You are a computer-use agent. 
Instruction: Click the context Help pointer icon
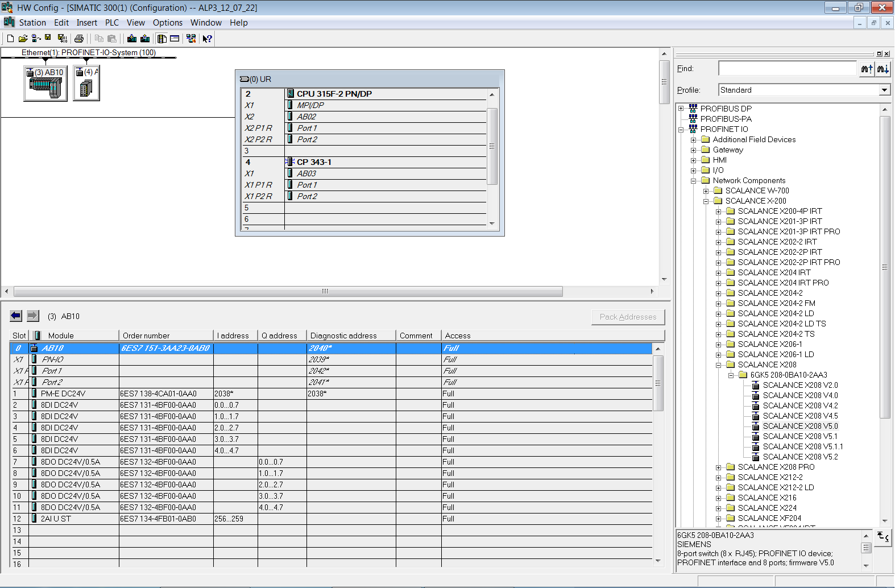(x=208, y=39)
